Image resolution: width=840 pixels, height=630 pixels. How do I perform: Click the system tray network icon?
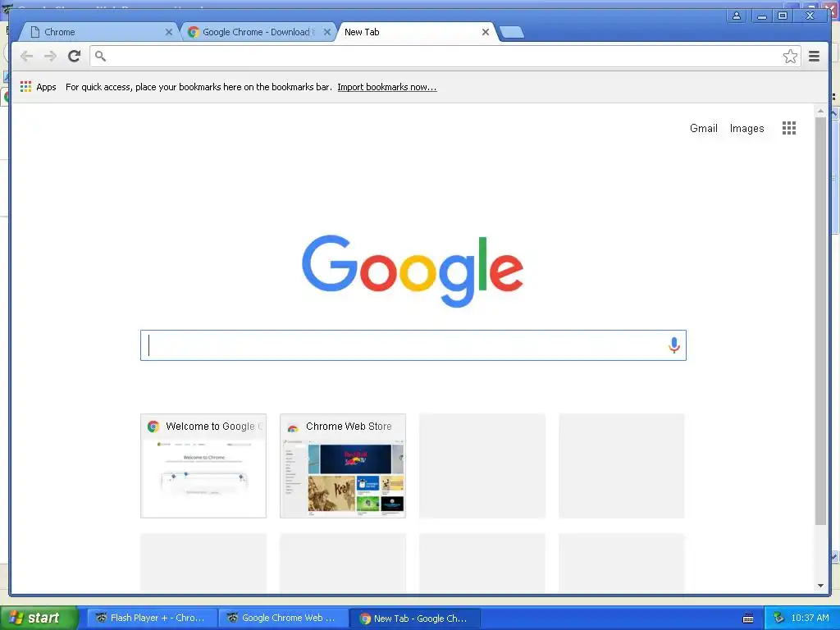(778, 618)
